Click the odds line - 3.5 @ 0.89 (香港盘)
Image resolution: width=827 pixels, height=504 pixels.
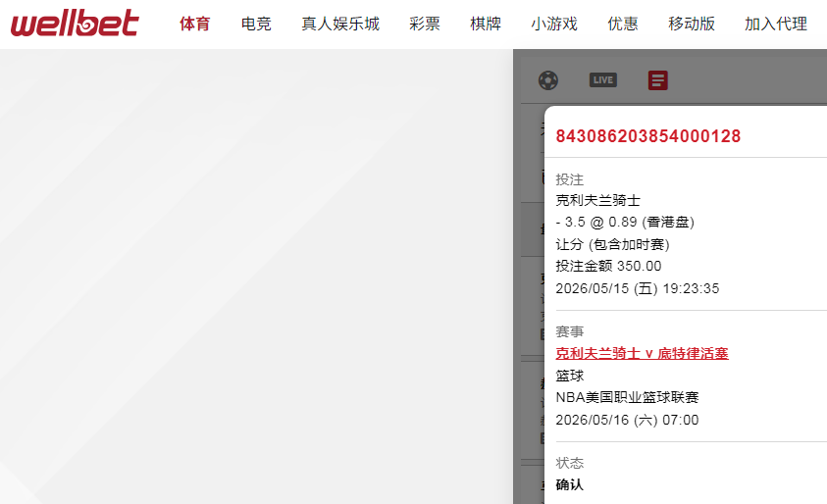(625, 222)
